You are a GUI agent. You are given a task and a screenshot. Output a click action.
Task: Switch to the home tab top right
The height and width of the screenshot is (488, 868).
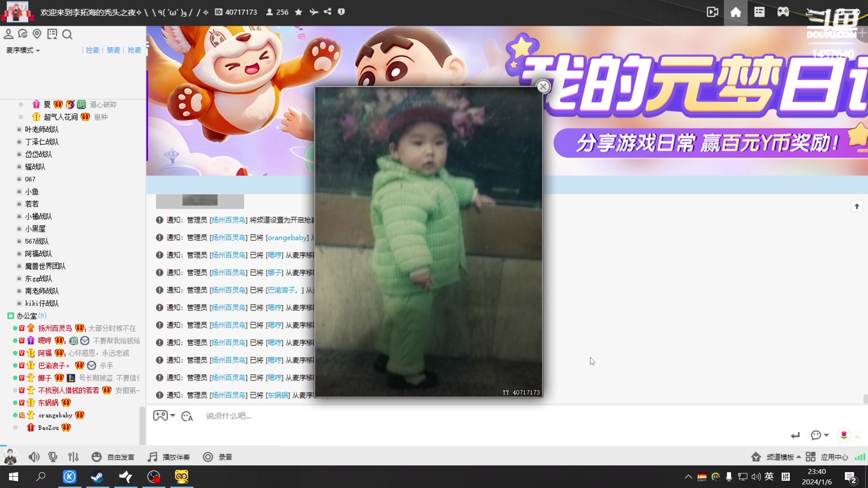pyautogui.click(x=736, y=12)
